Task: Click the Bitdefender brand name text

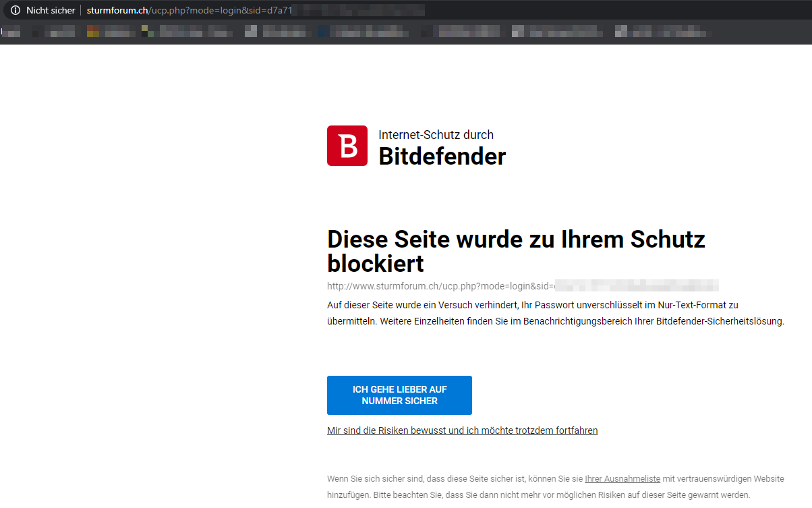Action: [x=442, y=156]
